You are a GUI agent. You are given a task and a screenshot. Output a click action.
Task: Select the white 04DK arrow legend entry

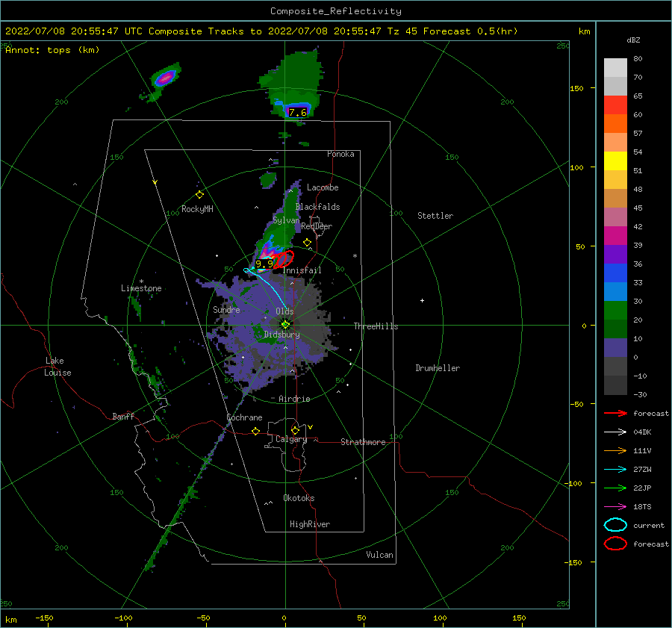[x=615, y=432]
